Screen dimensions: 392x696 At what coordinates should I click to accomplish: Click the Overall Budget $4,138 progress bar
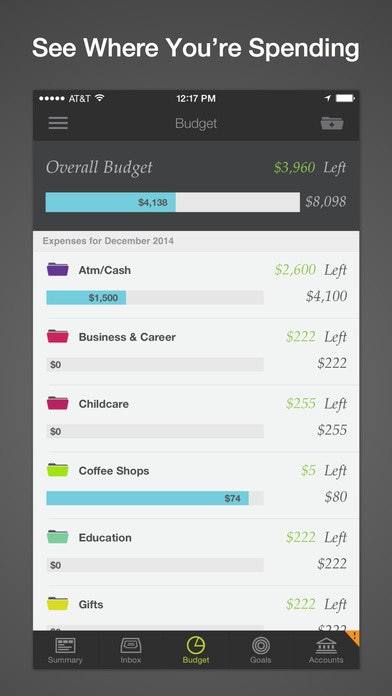point(173,202)
